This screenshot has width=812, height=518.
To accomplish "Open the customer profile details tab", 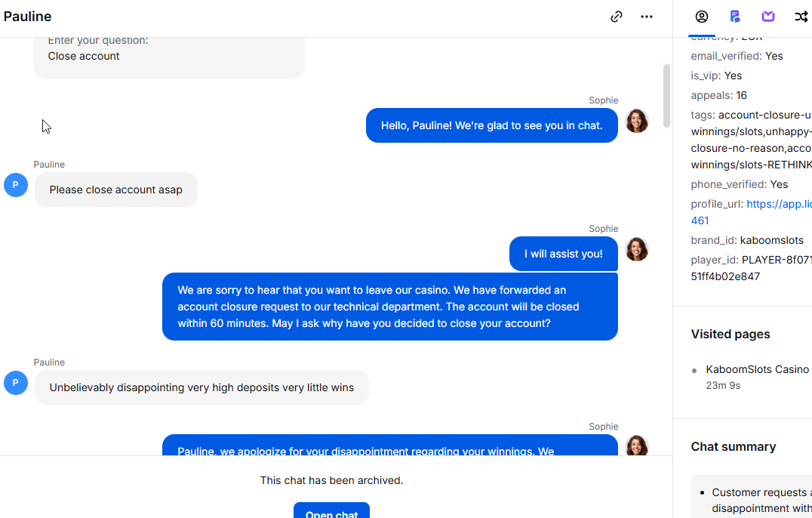I will coord(702,17).
